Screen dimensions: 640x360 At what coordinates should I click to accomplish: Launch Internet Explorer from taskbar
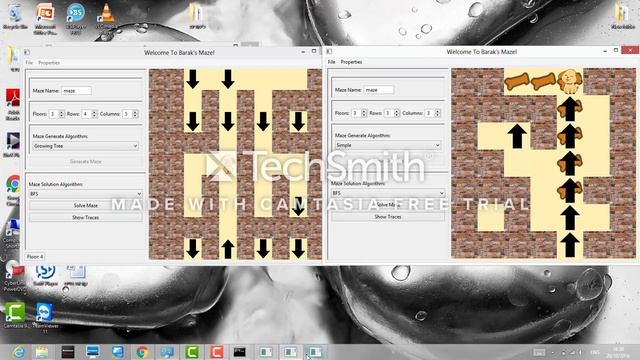coord(18,352)
